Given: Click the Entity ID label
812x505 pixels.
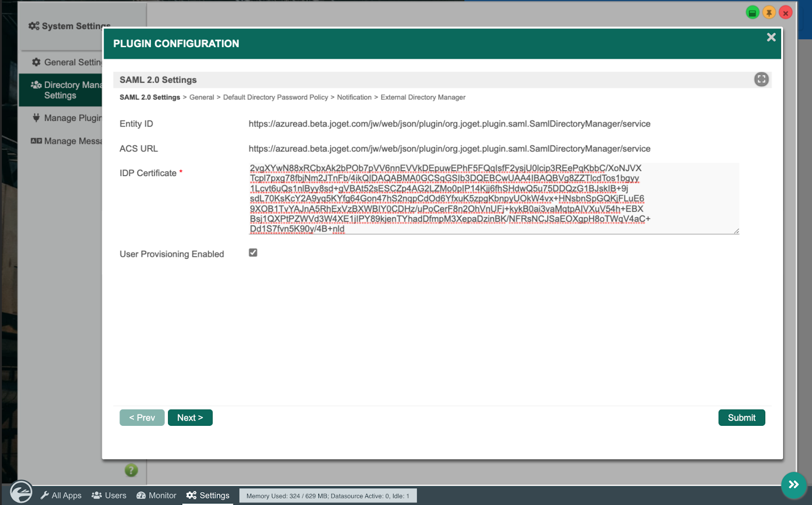Looking at the screenshot, I should click(x=136, y=124).
